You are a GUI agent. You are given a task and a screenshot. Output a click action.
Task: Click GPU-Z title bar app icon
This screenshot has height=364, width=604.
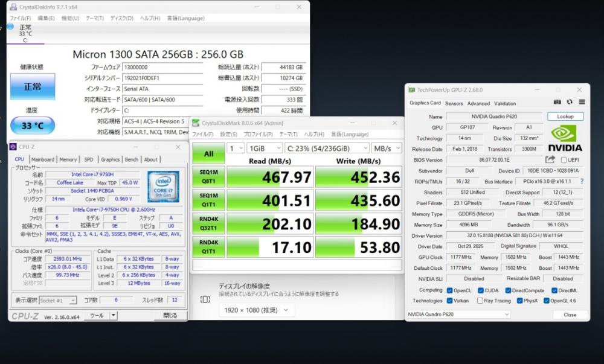point(412,90)
